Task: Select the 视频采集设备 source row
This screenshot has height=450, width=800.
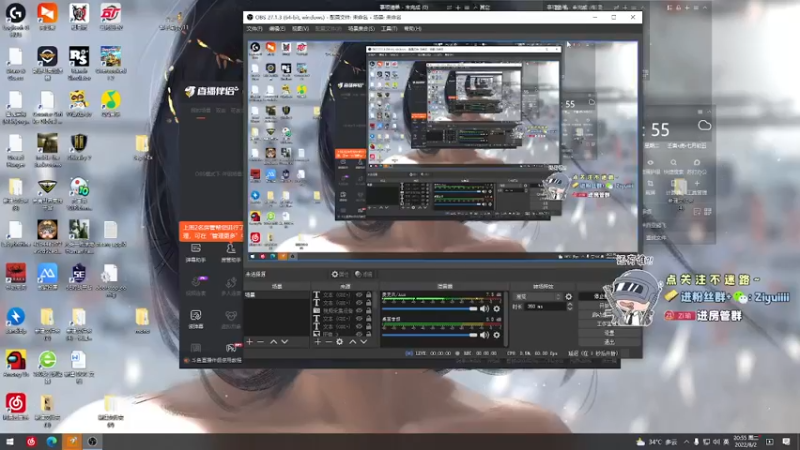Action: click(342, 310)
